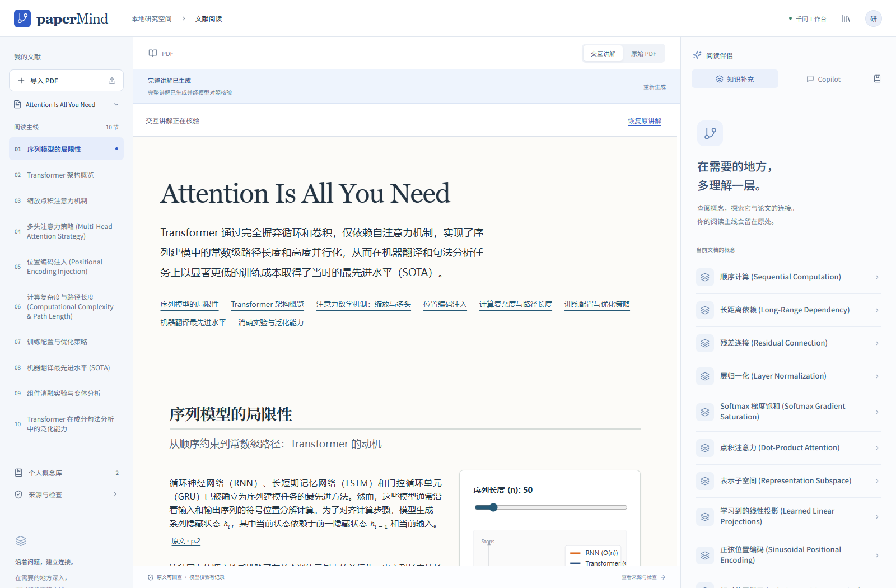Screen dimensions: 896x588
Task: Expand the 正弦位置编码 concept chevron
Action: point(877,556)
